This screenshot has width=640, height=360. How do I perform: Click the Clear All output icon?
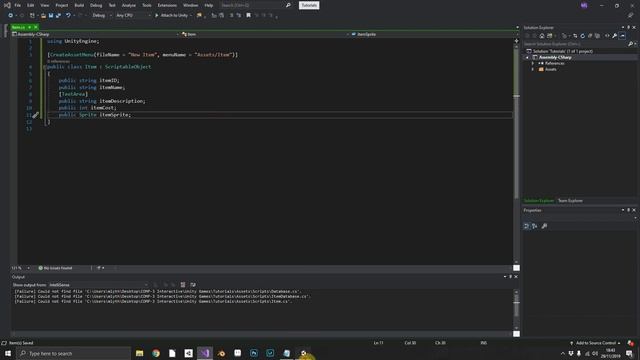tap(183, 285)
